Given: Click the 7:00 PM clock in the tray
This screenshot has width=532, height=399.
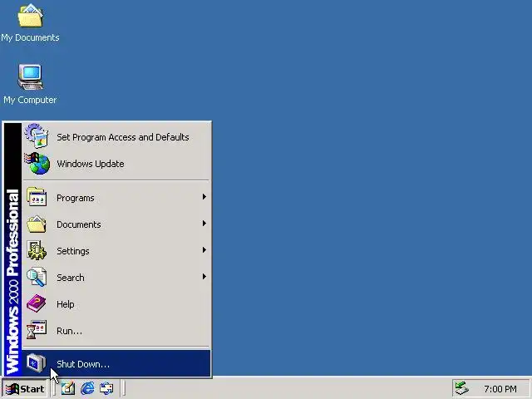Looking at the screenshot, I should (x=500, y=389).
